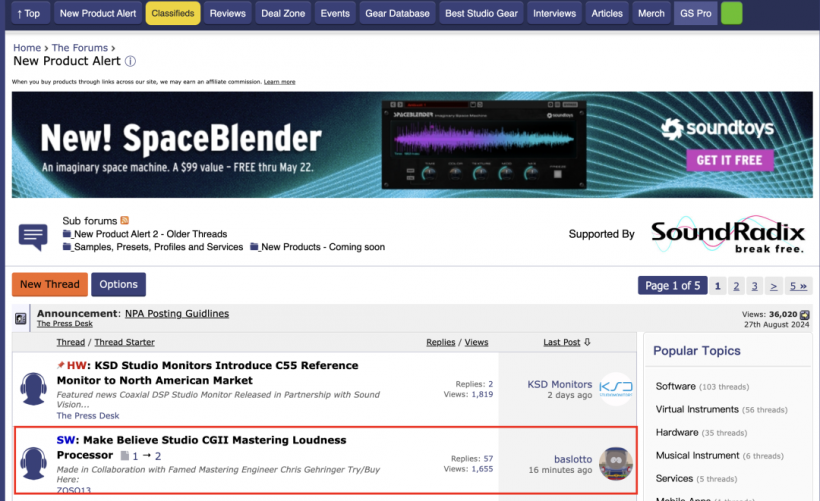Select Software in Popular Topics
The image size is (820, 501).
tap(676, 386)
